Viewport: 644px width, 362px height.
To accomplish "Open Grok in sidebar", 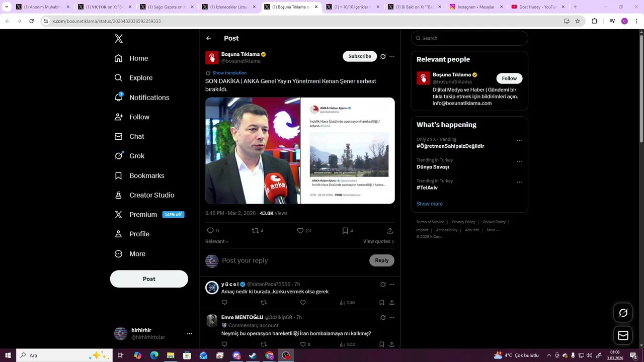I will click(129, 156).
